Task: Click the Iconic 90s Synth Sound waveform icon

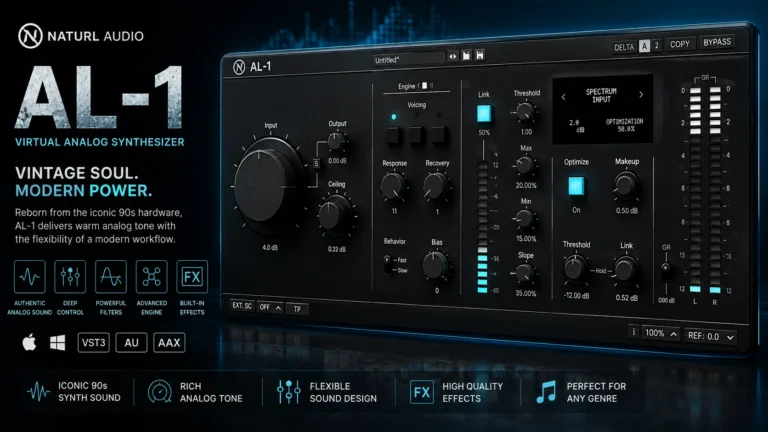Action: pyautogui.click(x=38, y=392)
